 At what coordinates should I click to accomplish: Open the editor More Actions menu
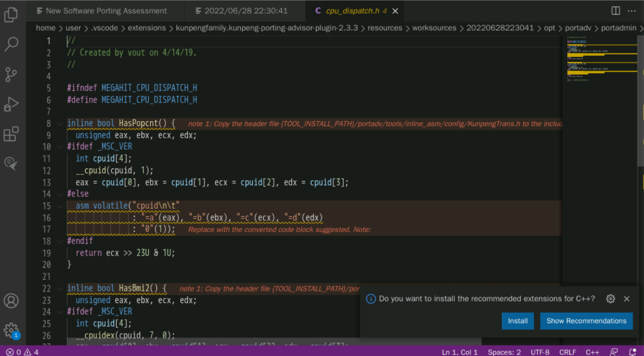[632, 11]
